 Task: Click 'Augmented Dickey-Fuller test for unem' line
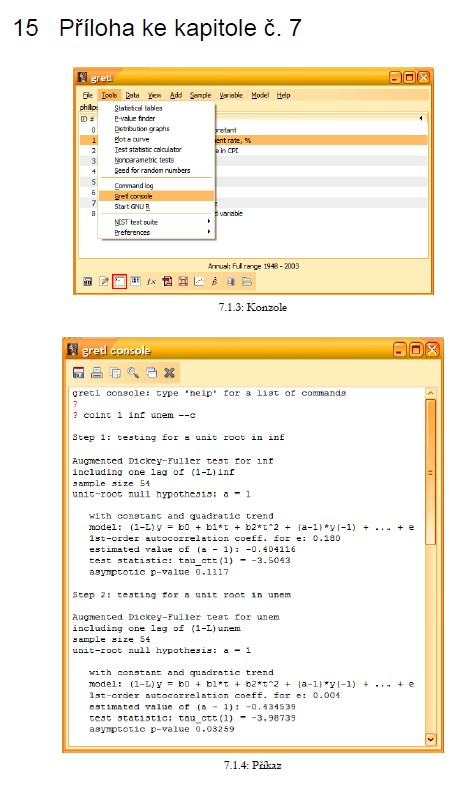point(176,617)
